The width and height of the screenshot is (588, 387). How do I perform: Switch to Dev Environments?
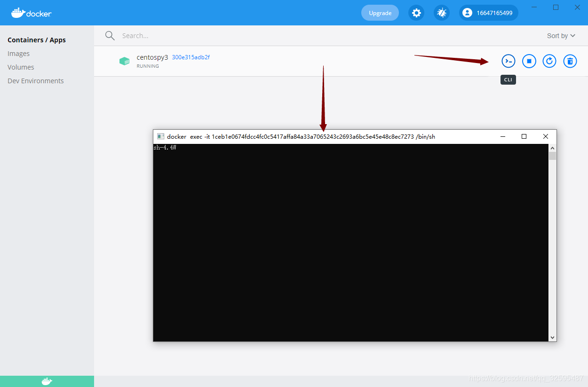point(36,81)
